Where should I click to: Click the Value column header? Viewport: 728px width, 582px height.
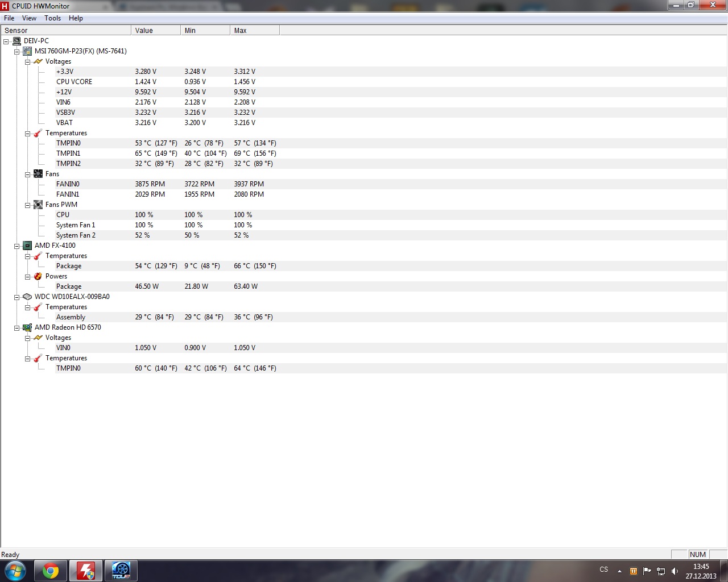coord(156,31)
